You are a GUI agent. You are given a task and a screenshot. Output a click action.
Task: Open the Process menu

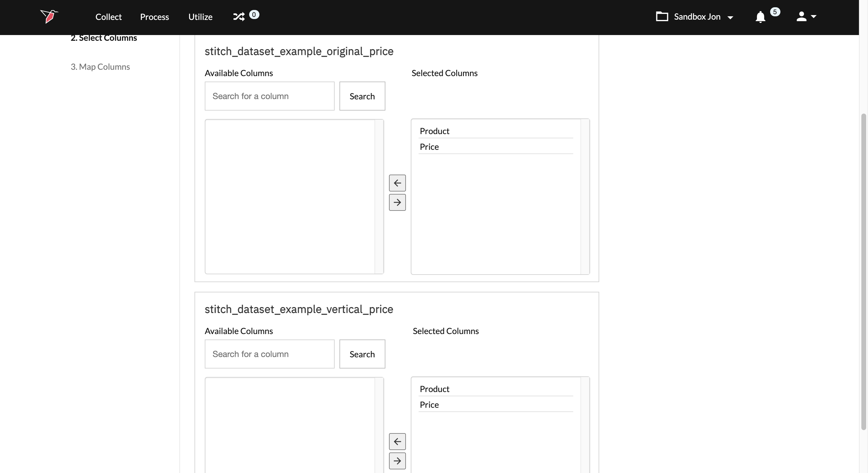click(x=154, y=17)
